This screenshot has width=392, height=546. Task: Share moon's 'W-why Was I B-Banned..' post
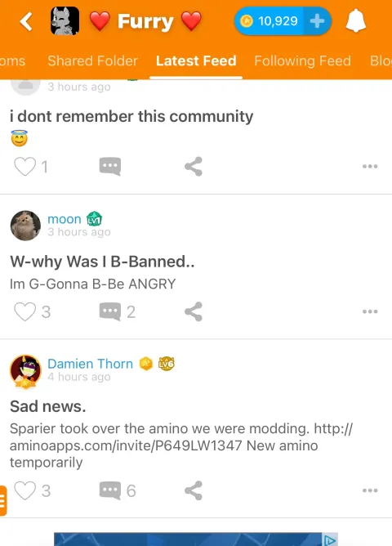click(194, 311)
